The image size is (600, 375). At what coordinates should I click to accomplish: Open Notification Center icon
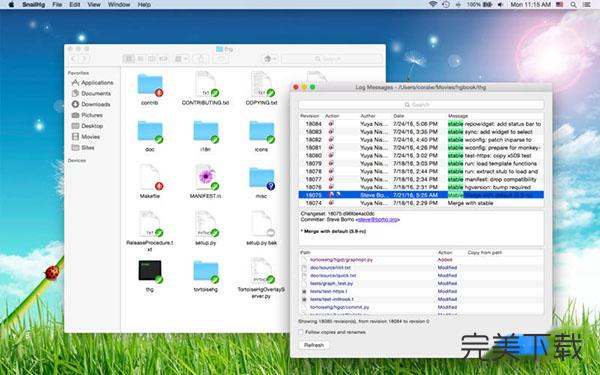[587, 5]
